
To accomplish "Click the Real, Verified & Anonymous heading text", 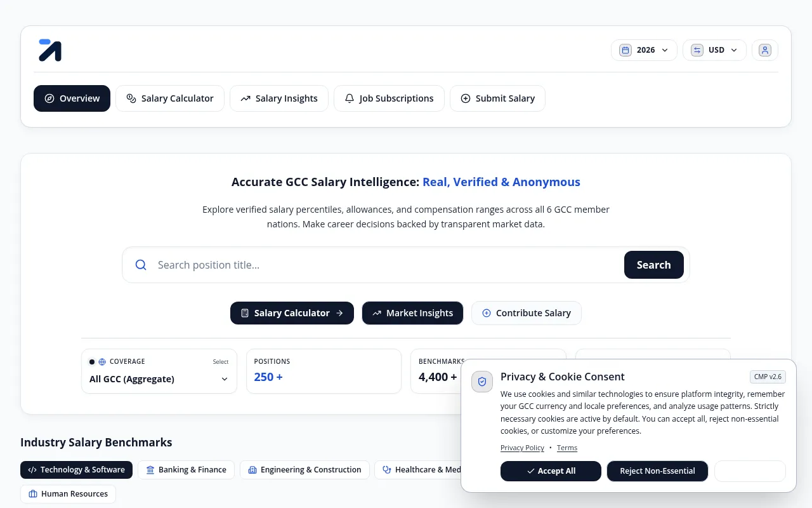I will pyautogui.click(x=501, y=182).
